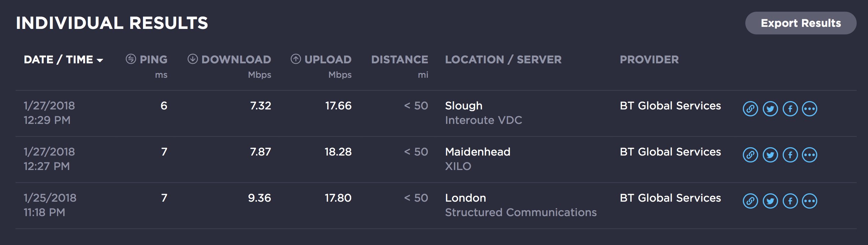
Task: Open more options for the London result
Action: coord(810,201)
